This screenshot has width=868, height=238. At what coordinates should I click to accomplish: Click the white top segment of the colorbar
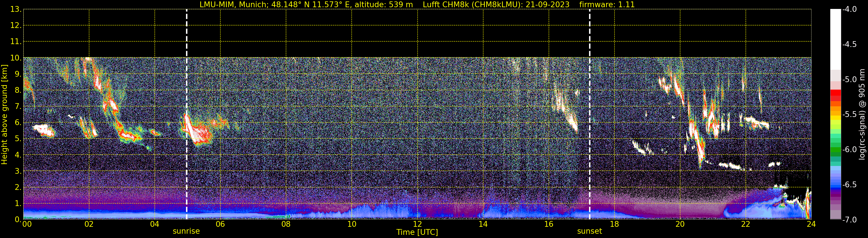[836, 39]
